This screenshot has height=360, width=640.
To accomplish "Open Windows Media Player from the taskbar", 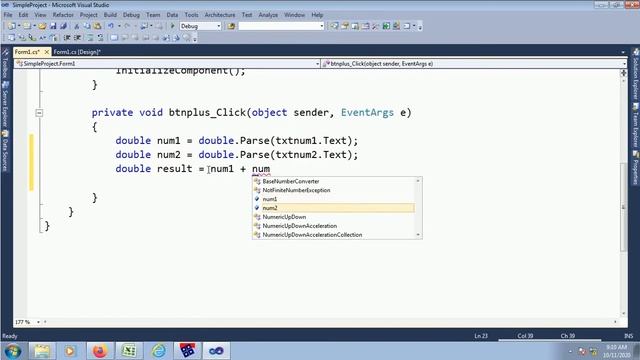I will coord(70,351).
